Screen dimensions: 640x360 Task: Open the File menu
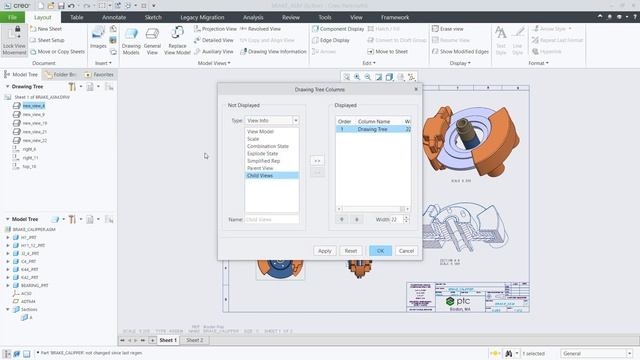tap(12, 17)
